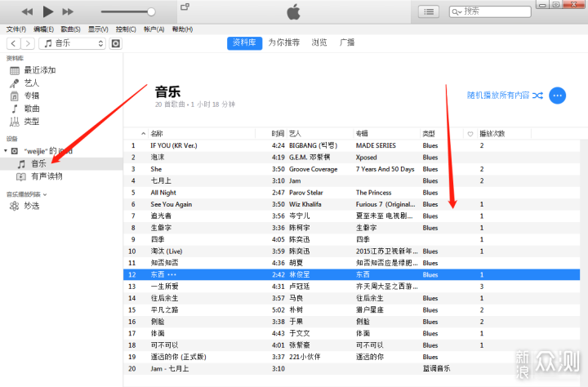Open the mini player icon
588x387 pixels.
pos(185,7)
